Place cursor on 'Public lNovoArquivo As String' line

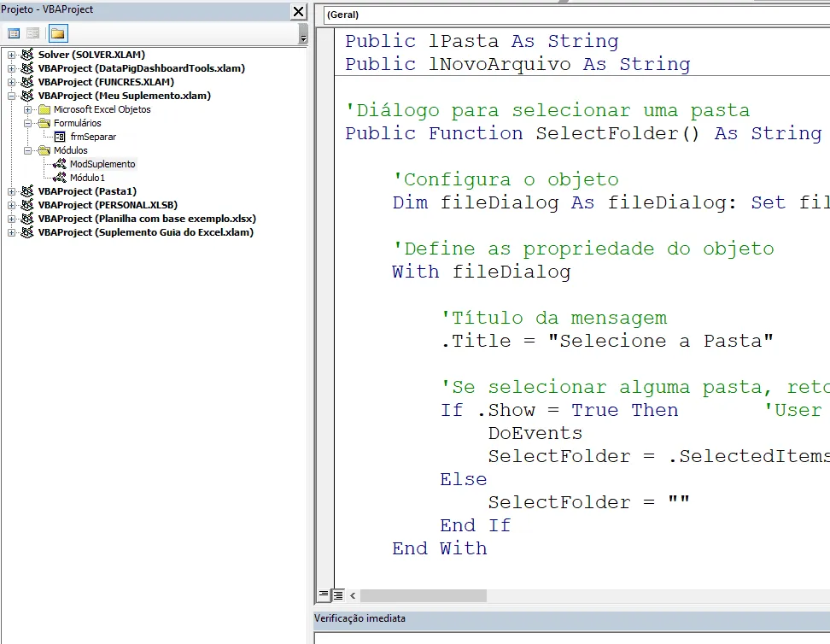(517, 64)
